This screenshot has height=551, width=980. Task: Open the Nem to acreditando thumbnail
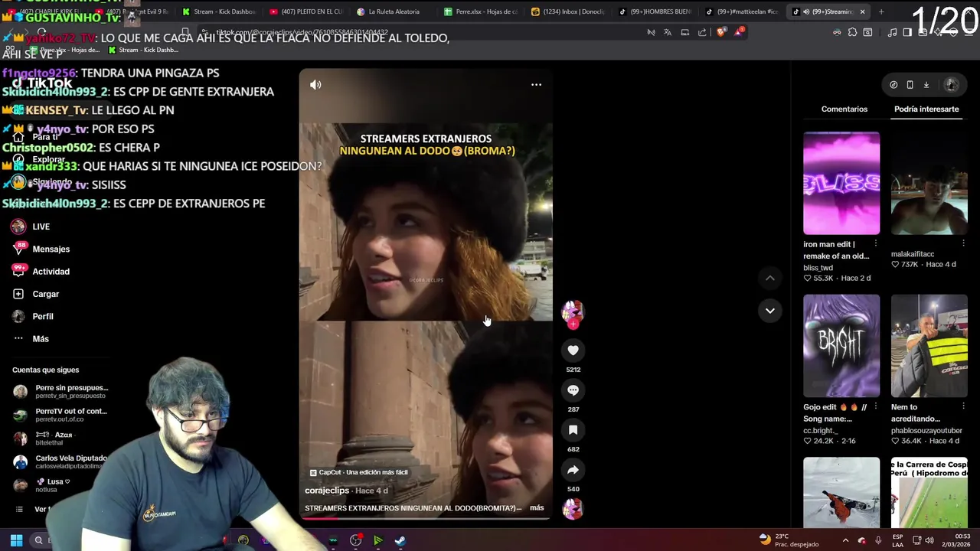pos(929,346)
